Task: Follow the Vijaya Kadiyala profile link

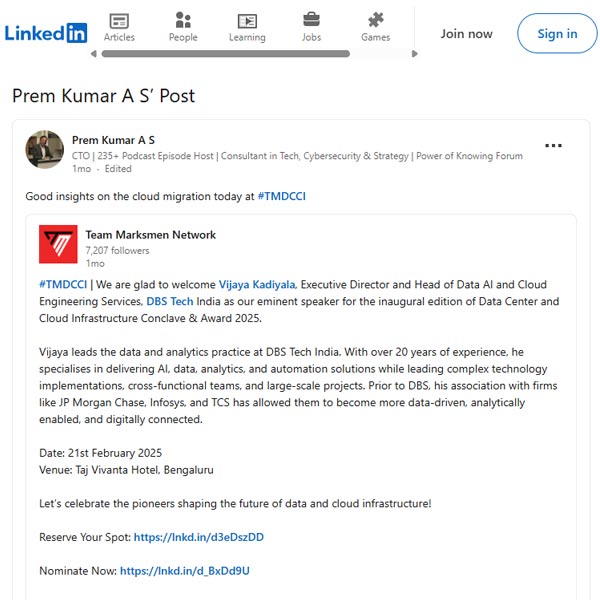Action: [258, 284]
